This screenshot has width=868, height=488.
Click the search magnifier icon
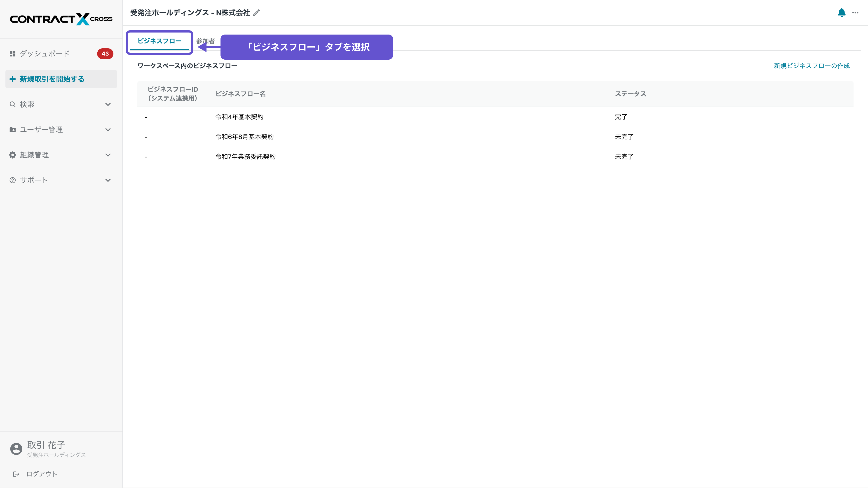[12, 104]
